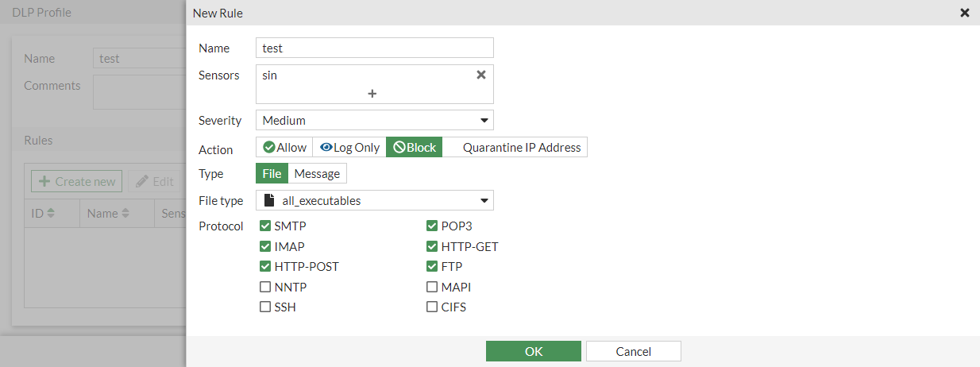The height and width of the screenshot is (367, 980).
Task: Set action to Allow
Action: [284, 147]
